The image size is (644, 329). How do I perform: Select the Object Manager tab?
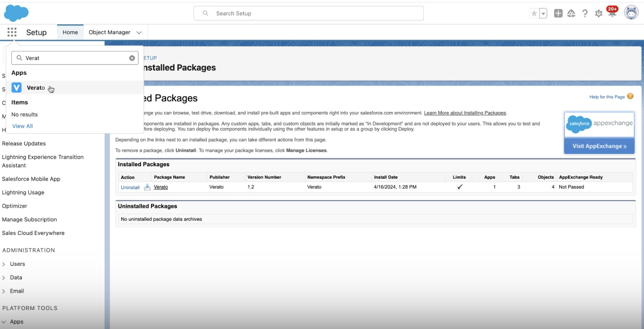click(109, 32)
